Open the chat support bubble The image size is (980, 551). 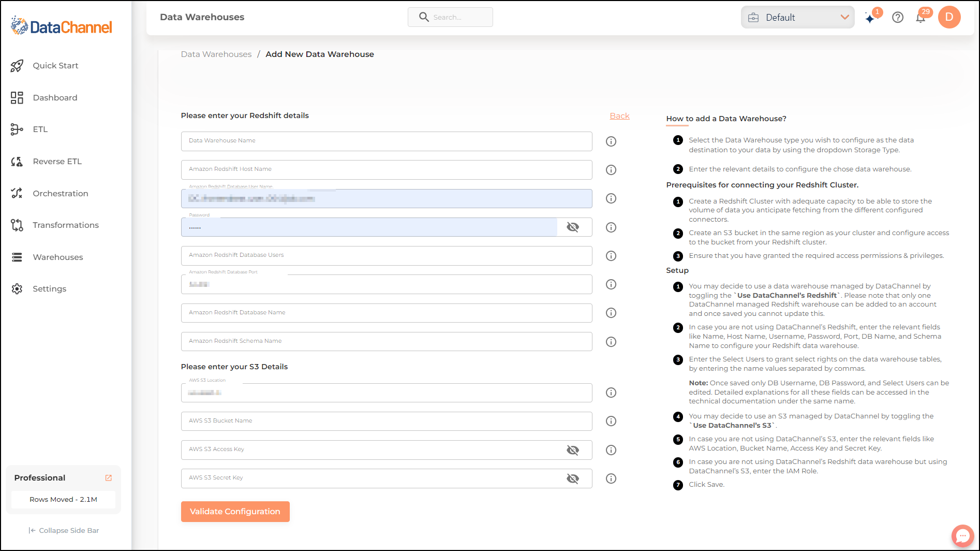click(x=962, y=535)
